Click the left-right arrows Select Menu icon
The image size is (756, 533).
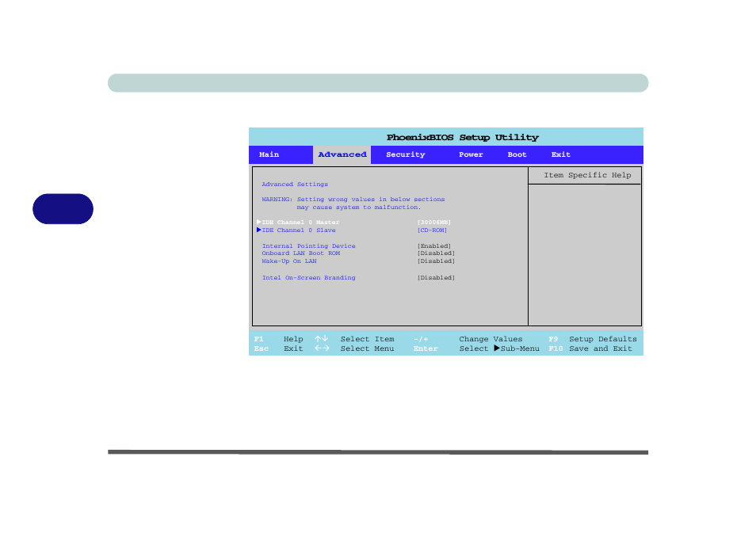coord(322,348)
